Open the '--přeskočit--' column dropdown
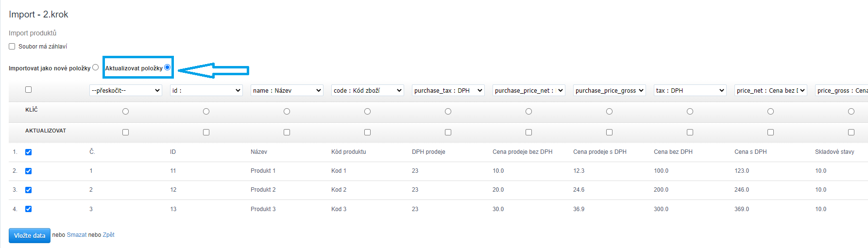 click(x=126, y=90)
